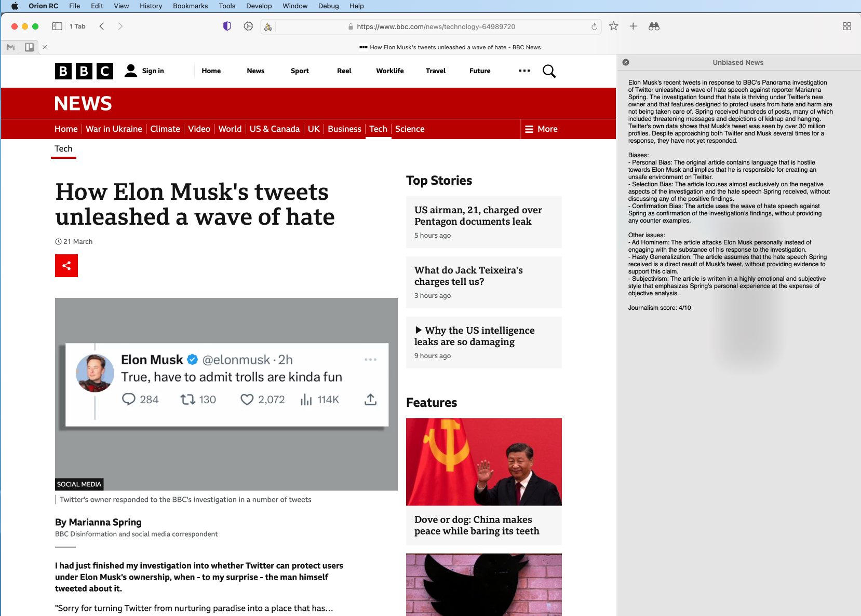This screenshot has width=861, height=616.
Task: Open a new tab with plus icon
Action: pyautogui.click(x=633, y=26)
